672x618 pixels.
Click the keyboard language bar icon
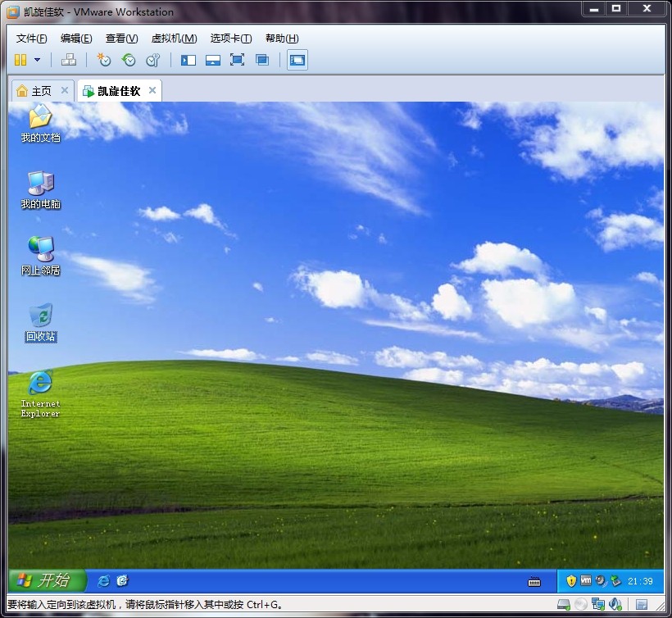534,582
